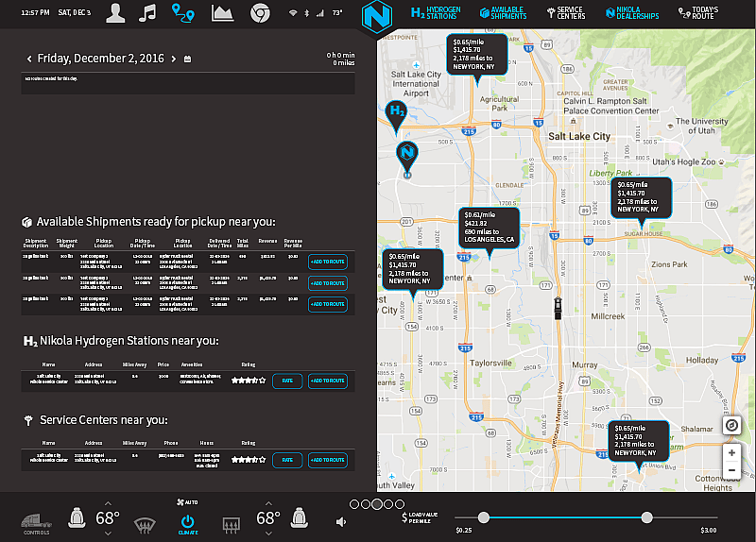Image resolution: width=756 pixels, height=542 pixels.
Task: Click the truck controls icon
Action: click(x=37, y=520)
